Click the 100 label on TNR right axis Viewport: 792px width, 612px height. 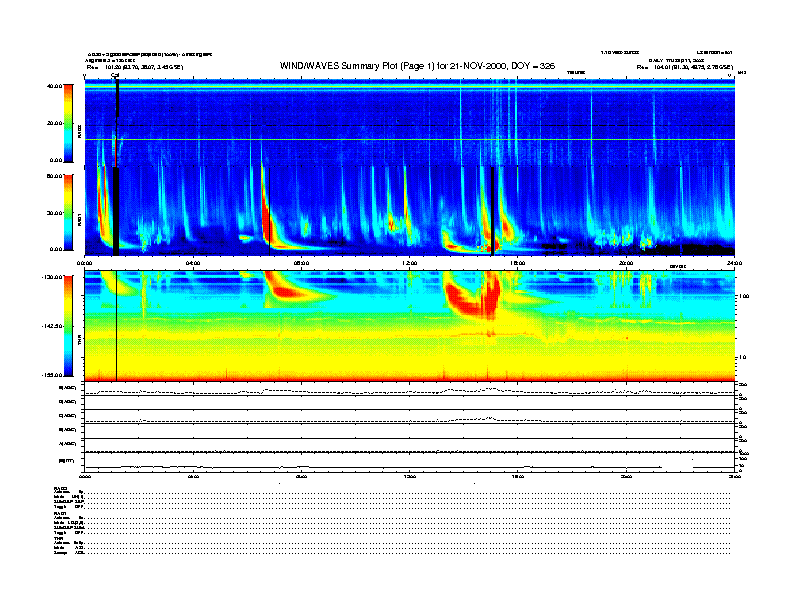pyautogui.click(x=744, y=296)
